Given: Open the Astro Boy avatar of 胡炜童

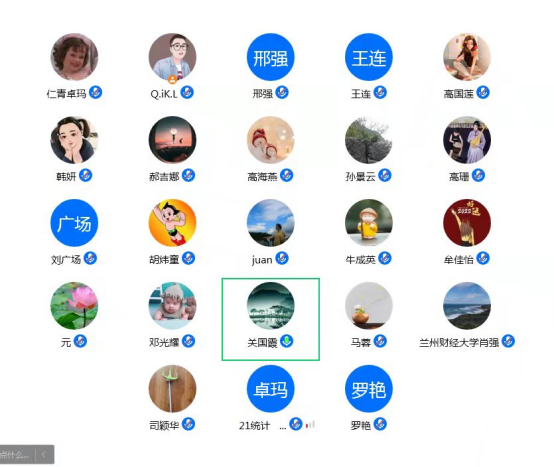Looking at the screenshot, I should (x=172, y=223).
